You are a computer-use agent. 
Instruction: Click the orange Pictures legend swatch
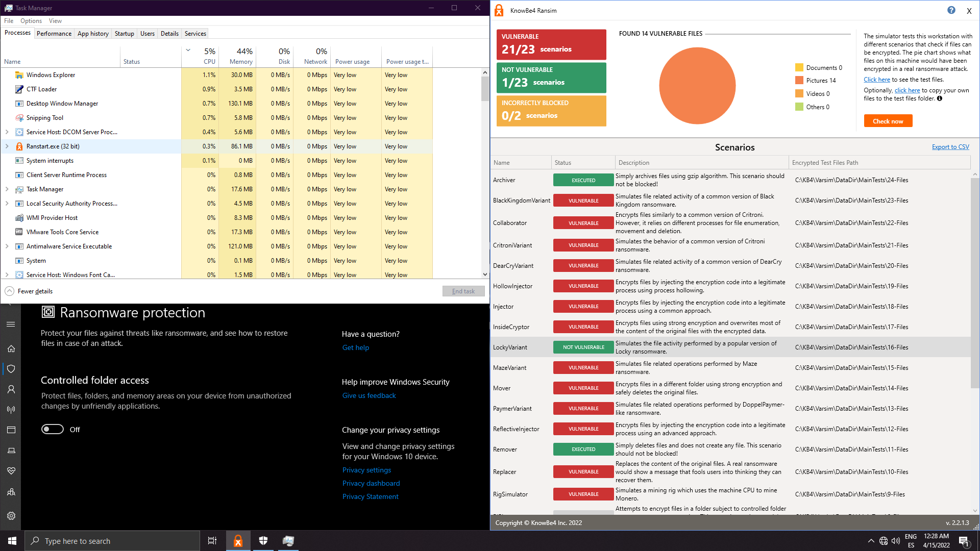coord(799,81)
